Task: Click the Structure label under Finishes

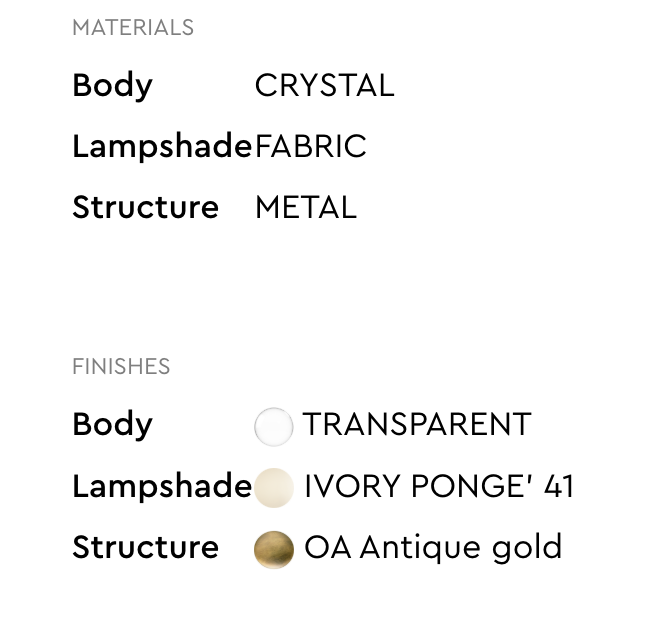Action: pyautogui.click(x=145, y=548)
